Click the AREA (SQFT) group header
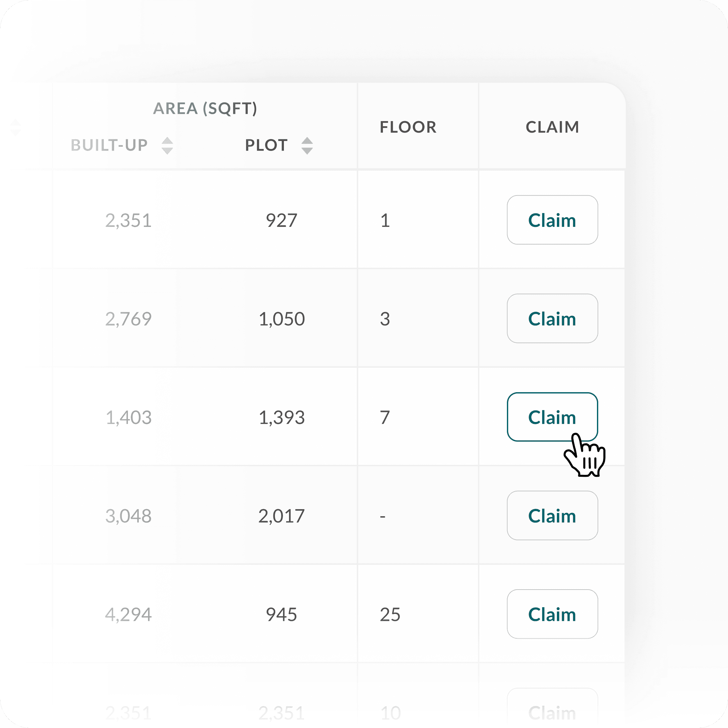 coord(205,109)
